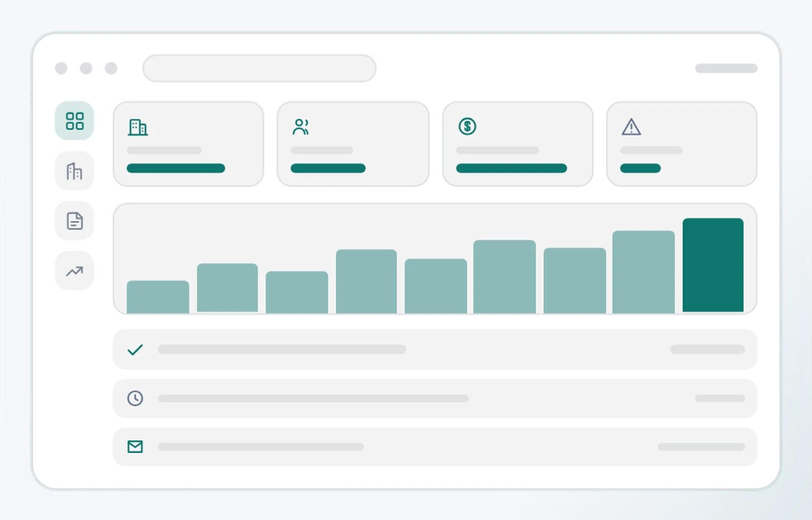Click the checkmark icon in the first list row
This screenshot has height=520, width=812.
[135, 350]
